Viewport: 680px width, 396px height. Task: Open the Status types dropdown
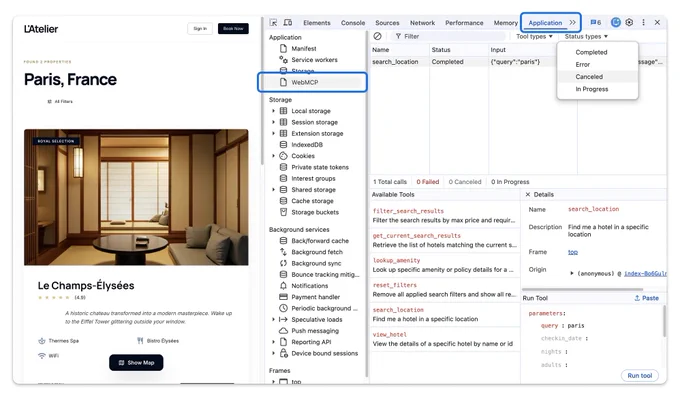coord(586,36)
